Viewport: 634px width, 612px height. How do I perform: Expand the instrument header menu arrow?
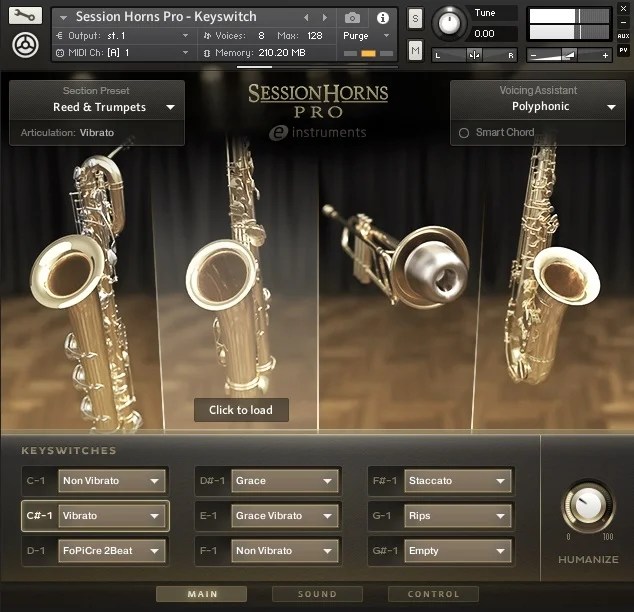[x=63, y=18]
